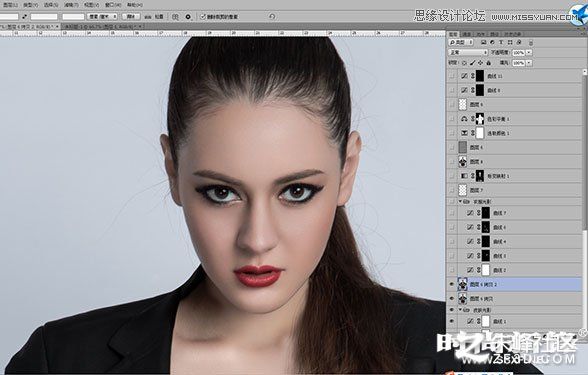Screen dimensions: 588x375
Task: Click the Clear button in options bar
Action: (x=130, y=17)
